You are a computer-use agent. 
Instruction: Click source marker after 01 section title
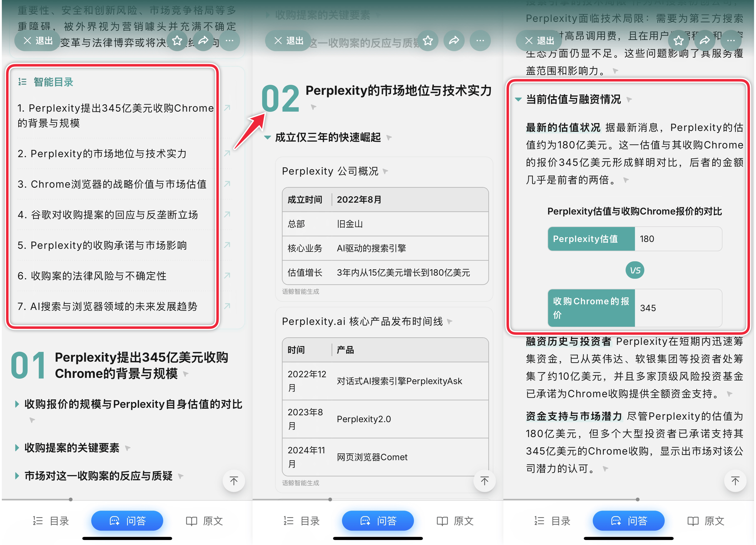point(186,374)
